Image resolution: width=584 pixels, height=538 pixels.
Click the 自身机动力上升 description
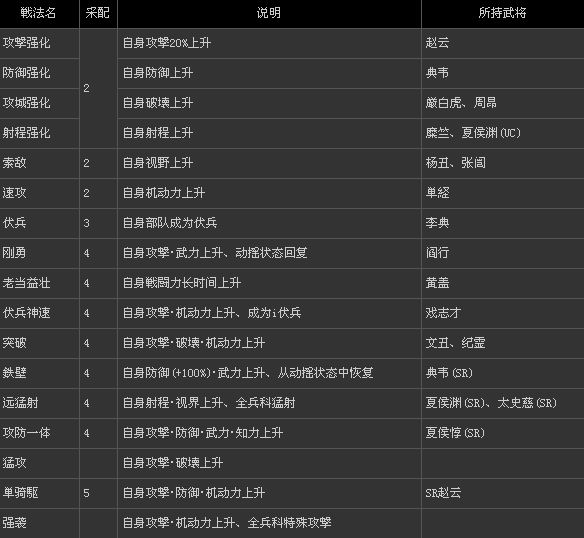(x=164, y=193)
